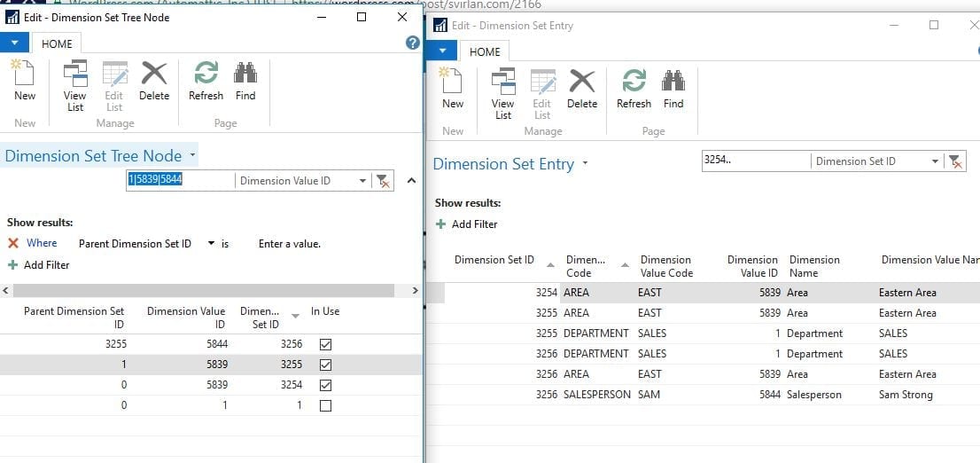980x463 pixels.
Task: Open application menu dropdown in Set Entry window
Action: click(x=442, y=51)
